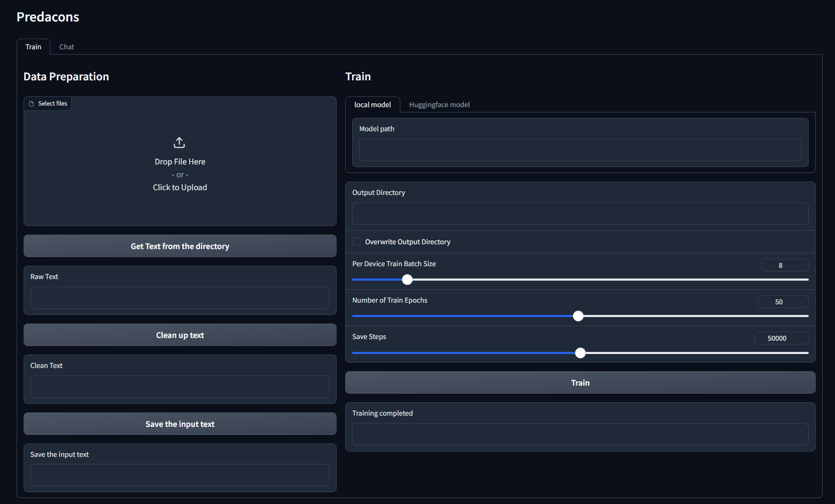Select the local model tab
The image size is (835, 504).
[372, 104]
